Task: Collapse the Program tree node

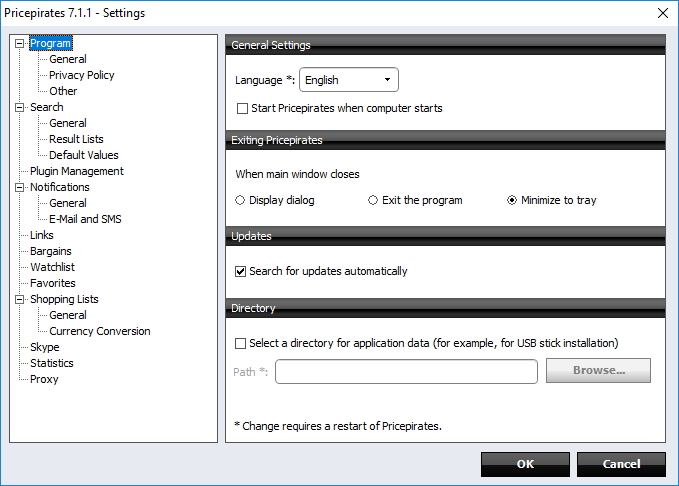Action: pyautogui.click(x=19, y=43)
